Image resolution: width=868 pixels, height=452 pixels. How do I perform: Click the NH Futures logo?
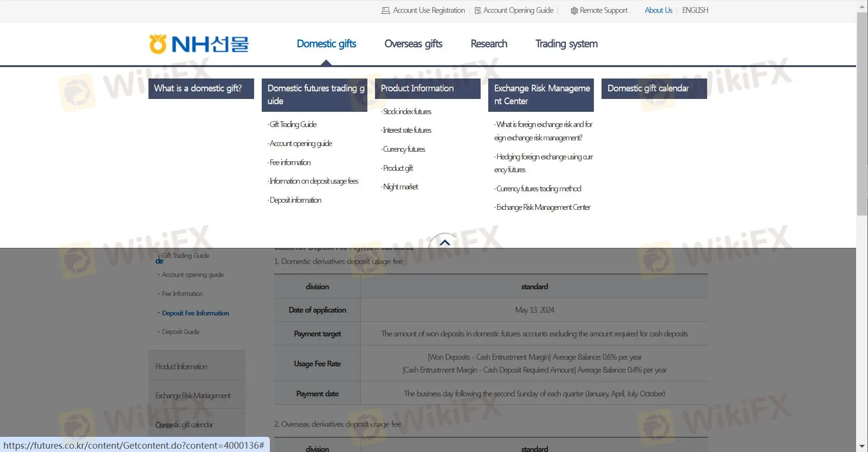199,44
